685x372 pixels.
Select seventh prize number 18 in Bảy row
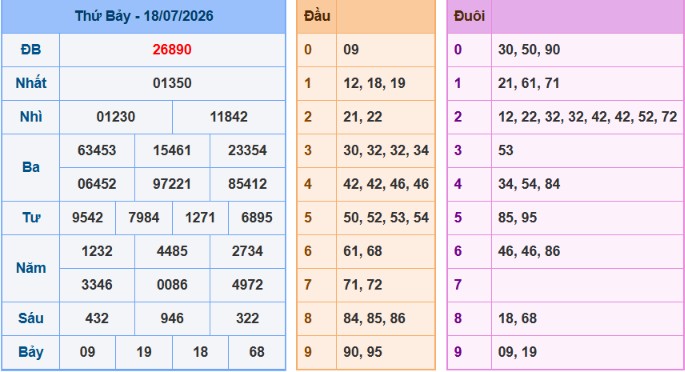[200, 352]
